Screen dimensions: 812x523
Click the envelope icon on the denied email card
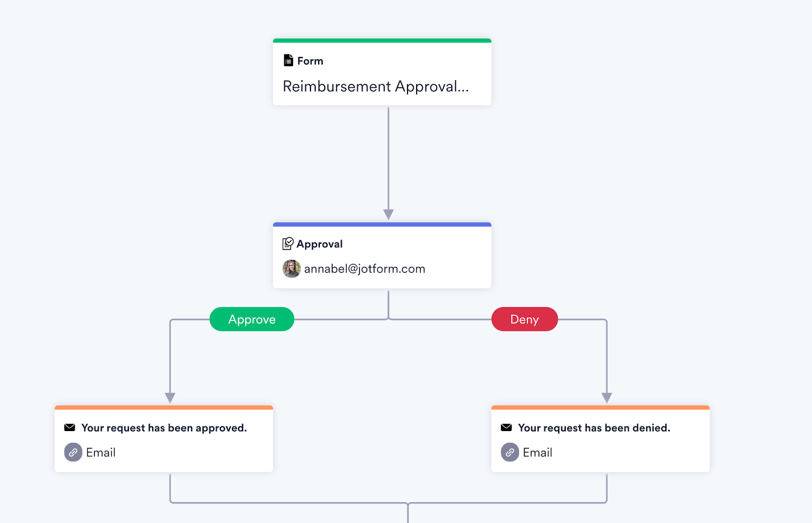click(506, 428)
